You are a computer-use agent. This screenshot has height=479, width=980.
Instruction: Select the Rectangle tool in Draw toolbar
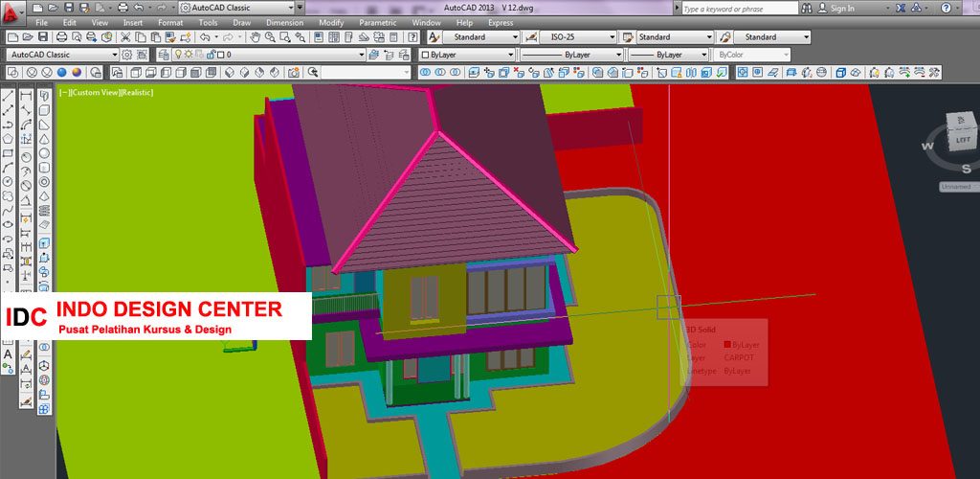pos(8,153)
